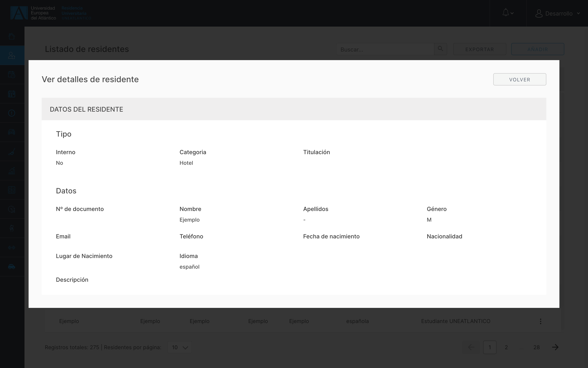The height and width of the screenshot is (368, 588).
Task: Open the three-dot row actions menu
Action: 540,321
